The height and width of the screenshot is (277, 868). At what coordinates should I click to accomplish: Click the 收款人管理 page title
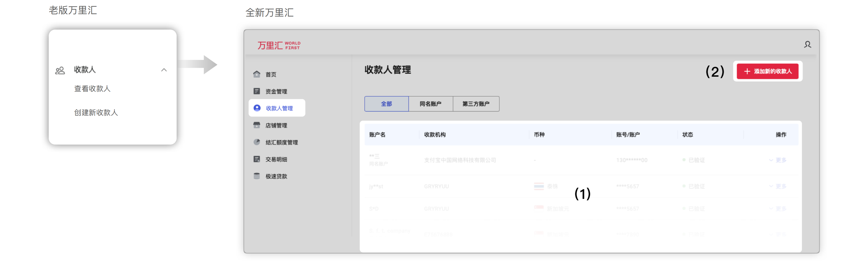[388, 70]
